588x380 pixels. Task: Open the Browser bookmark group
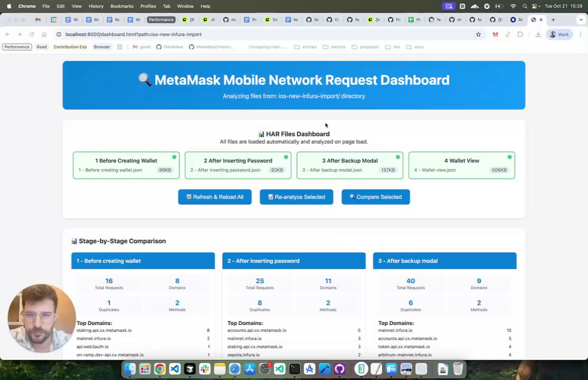click(x=102, y=47)
